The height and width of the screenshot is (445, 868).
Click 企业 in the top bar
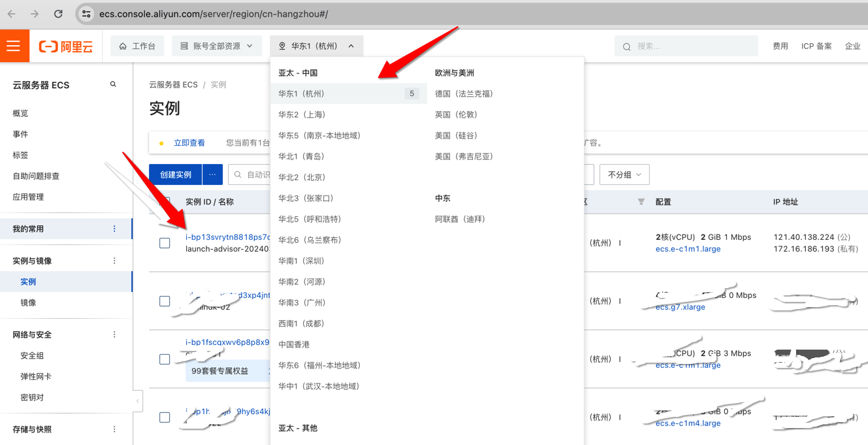[x=852, y=46]
